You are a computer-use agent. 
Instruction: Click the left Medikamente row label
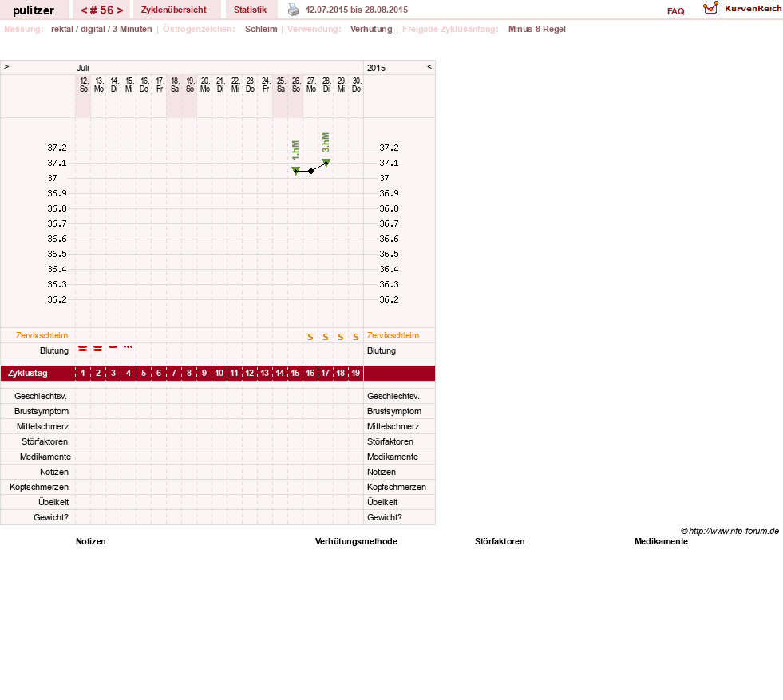(45, 457)
